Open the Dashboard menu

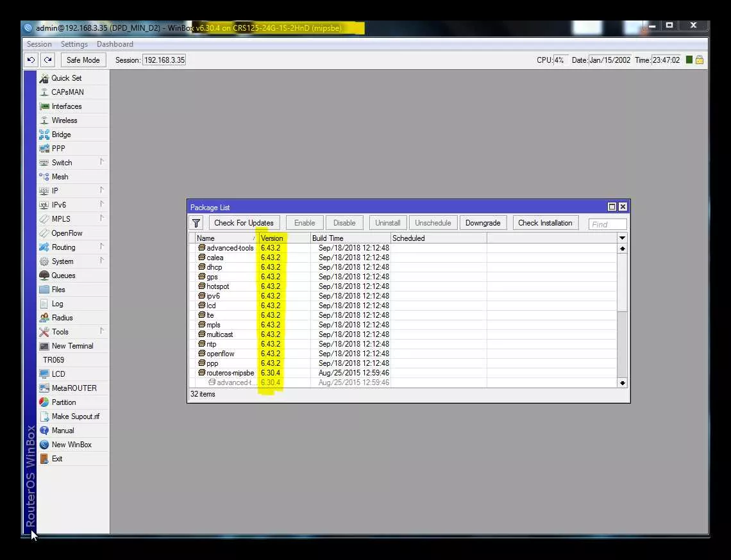(x=115, y=44)
